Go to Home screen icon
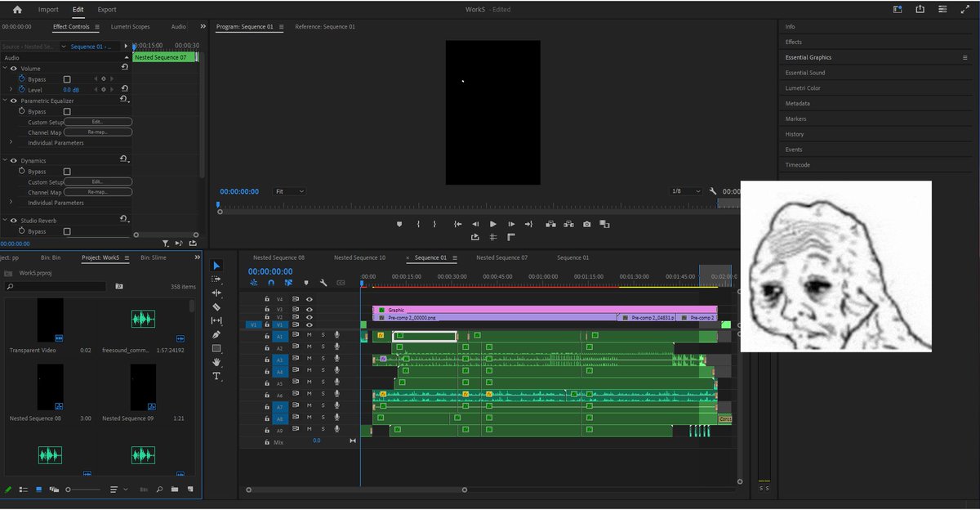 pyautogui.click(x=17, y=10)
